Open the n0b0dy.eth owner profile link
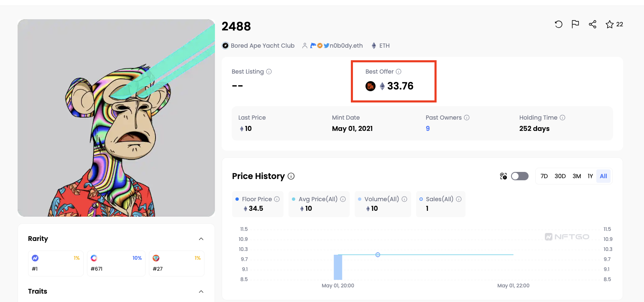This screenshot has width=644, height=302. [x=346, y=46]
